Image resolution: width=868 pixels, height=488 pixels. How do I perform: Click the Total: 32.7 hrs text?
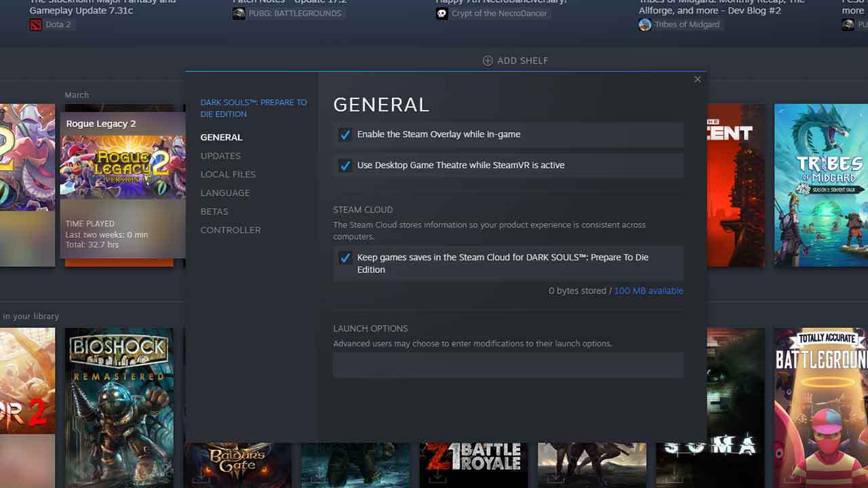point(92,245)
